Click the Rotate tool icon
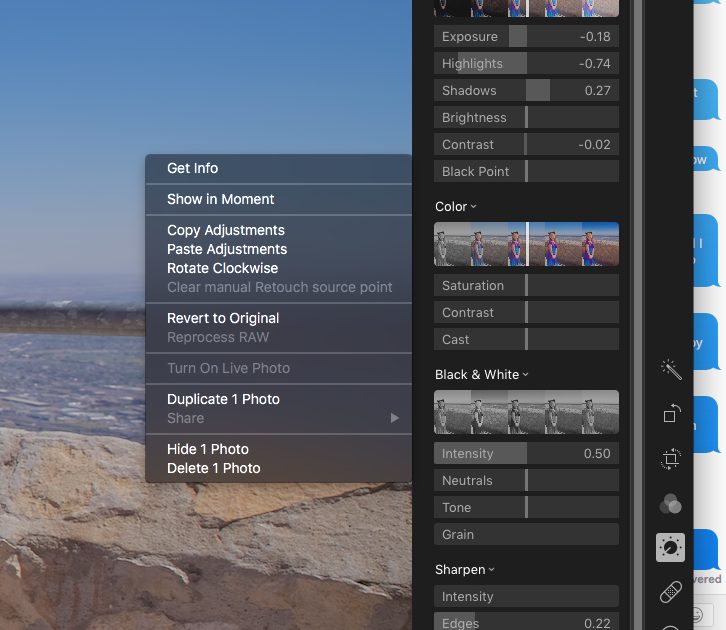This screenshot has width=726, height=630. (x=671, y=413)
